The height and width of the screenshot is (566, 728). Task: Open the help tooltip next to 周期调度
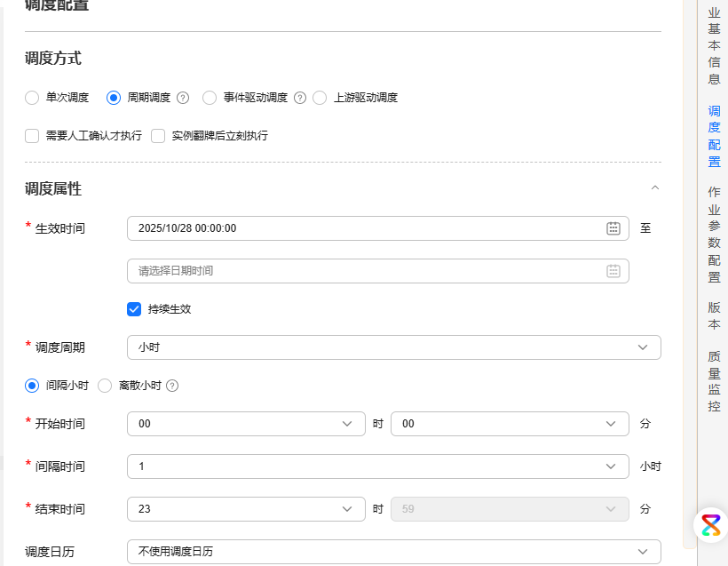pyautogui.click(x=182, y=98)
